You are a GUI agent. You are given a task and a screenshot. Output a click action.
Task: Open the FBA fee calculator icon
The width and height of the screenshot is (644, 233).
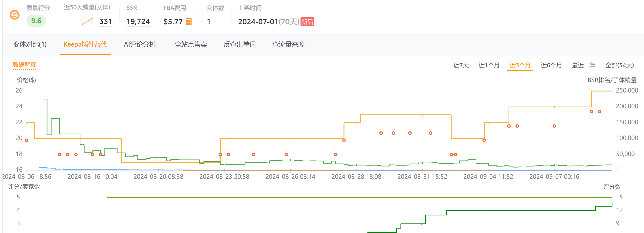click(x=189, y=22)
